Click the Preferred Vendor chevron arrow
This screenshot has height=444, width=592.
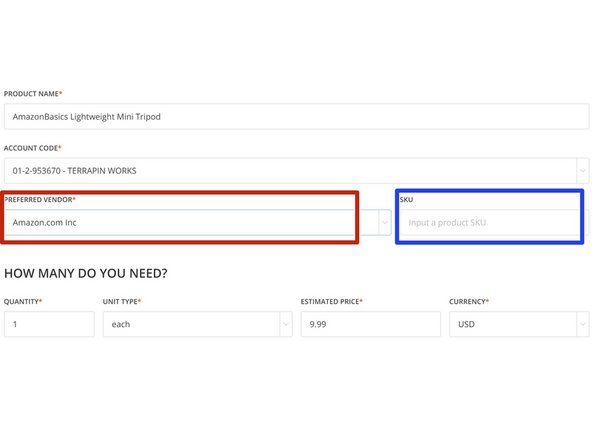point(385,222)
